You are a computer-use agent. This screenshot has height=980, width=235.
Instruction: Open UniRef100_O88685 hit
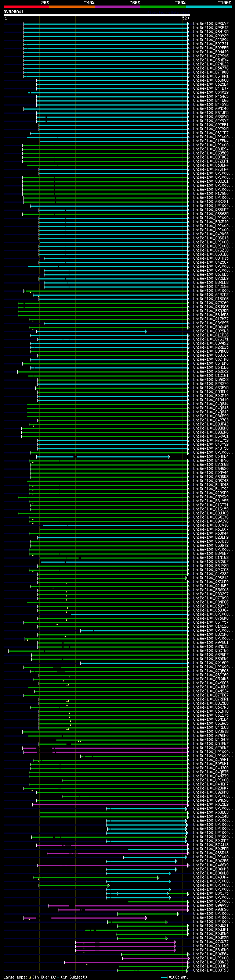211,214
